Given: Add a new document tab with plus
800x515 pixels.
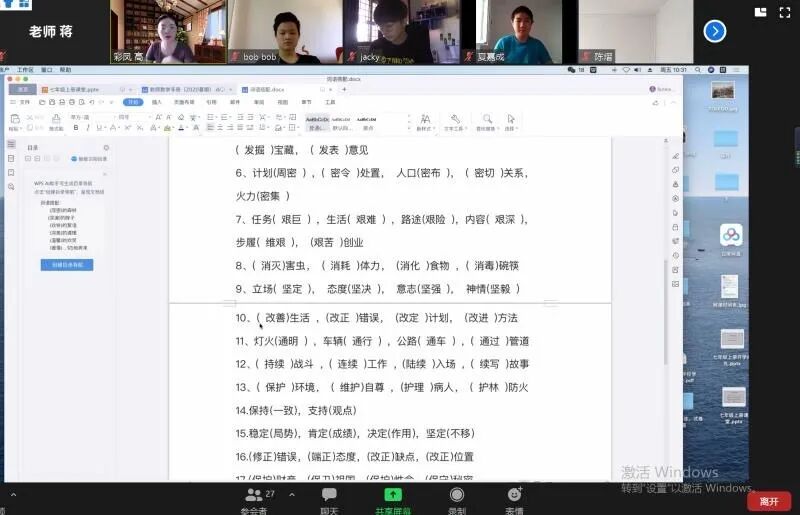Looking at the screenshot, I should tap(344, 89).
